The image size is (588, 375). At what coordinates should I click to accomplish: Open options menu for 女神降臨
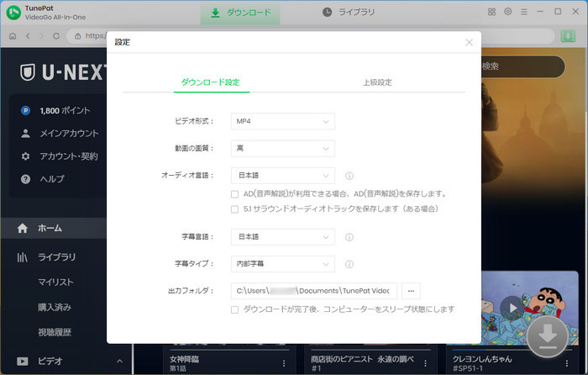284,363
